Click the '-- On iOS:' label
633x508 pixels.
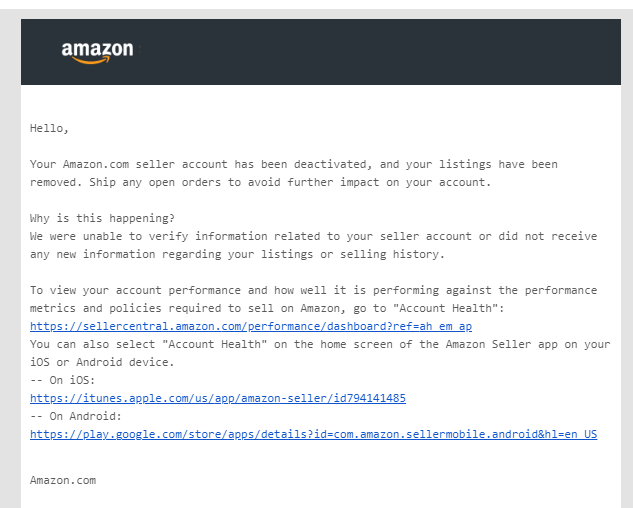(x=62, y=380)
